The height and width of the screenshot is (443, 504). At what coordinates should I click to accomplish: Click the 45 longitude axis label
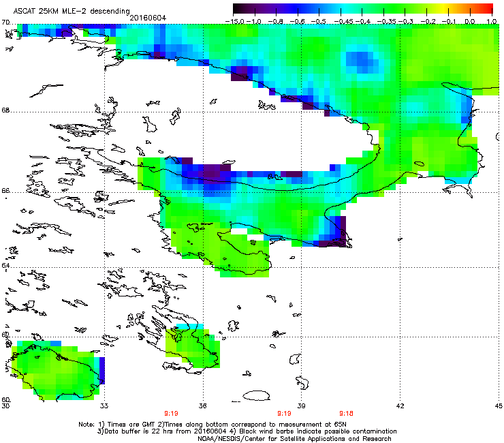click(499, 406)
